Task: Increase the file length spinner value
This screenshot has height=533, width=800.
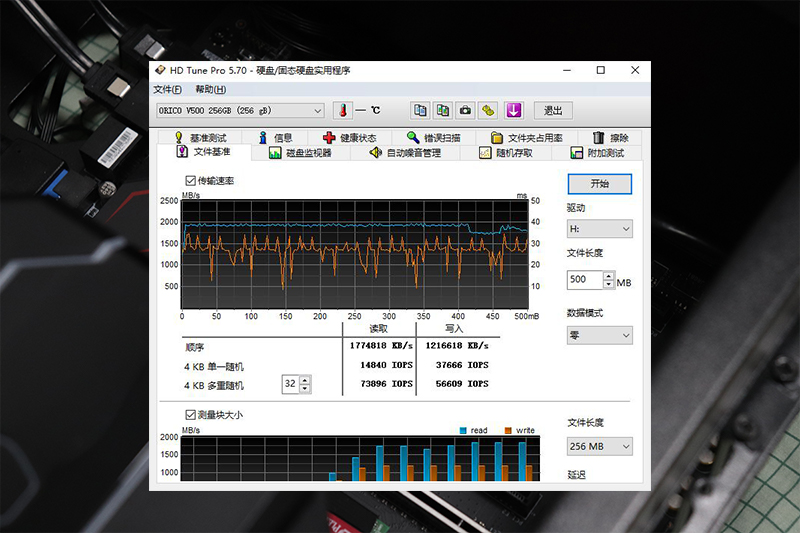Action: pos(609,275)
